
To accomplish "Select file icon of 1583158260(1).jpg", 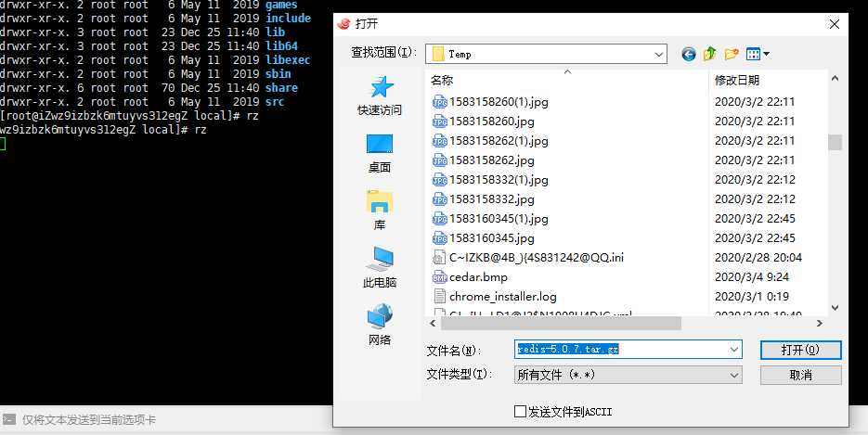I will (x=439, y=102).
